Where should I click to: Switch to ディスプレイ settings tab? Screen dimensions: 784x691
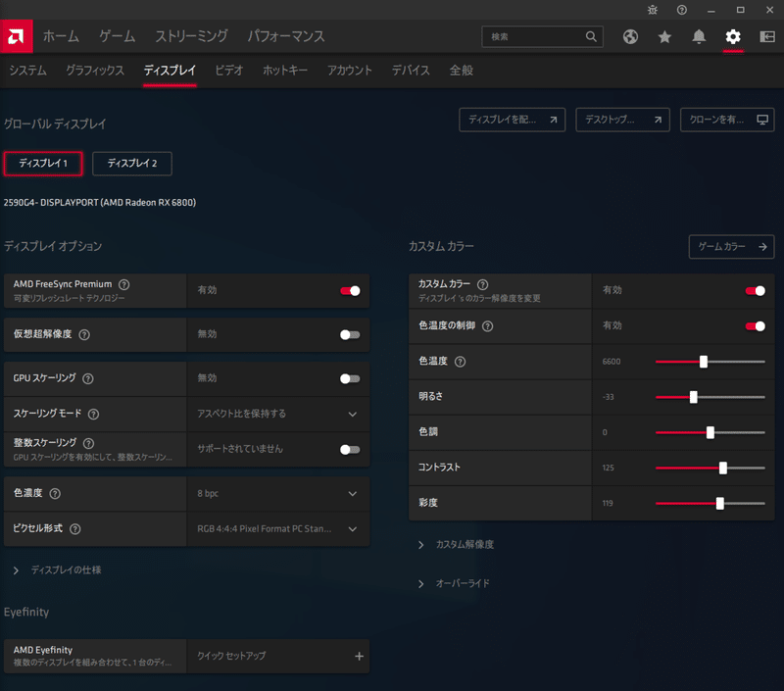[170, 71]
